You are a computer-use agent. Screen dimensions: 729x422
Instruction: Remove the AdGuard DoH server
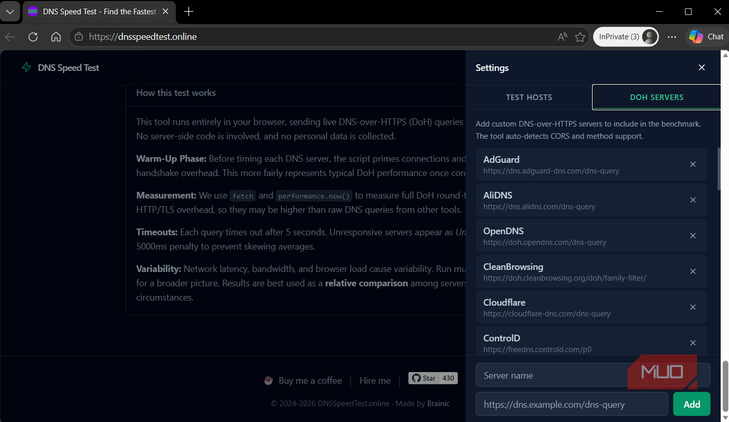(x=693, y=165)
